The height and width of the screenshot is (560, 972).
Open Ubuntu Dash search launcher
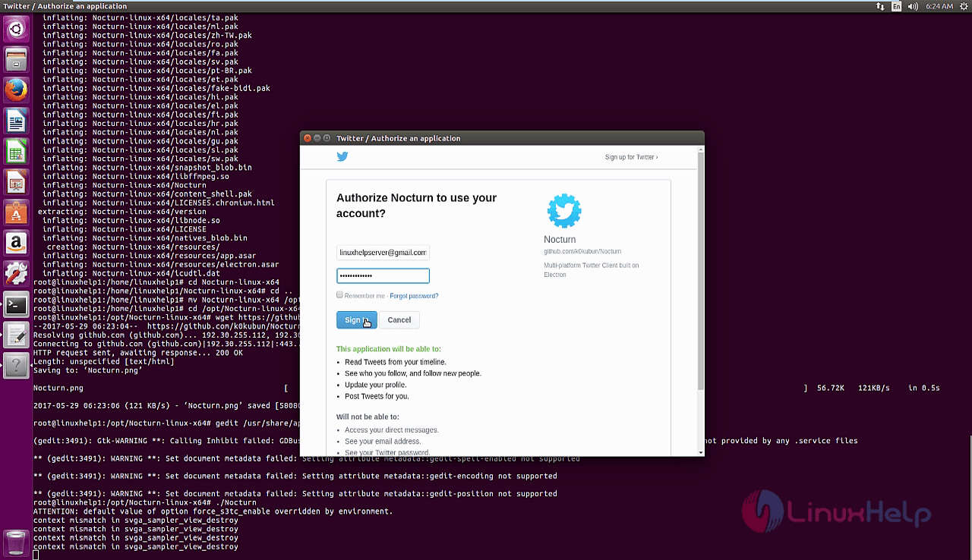tap(16, 30)
